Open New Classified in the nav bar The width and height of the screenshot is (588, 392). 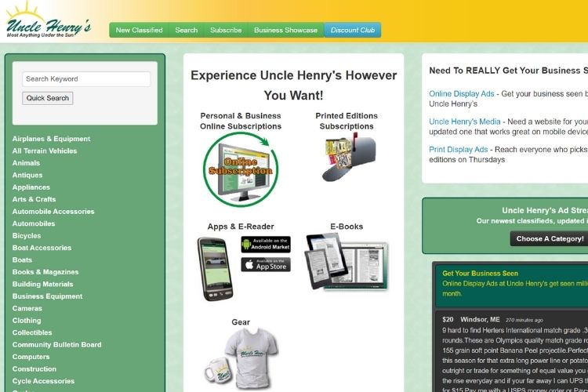coord(139,30)
